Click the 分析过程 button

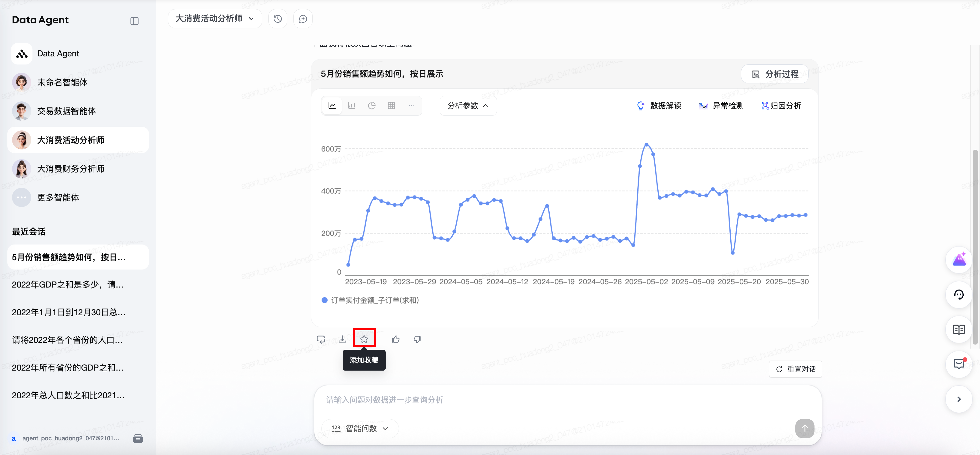[775, 74]
